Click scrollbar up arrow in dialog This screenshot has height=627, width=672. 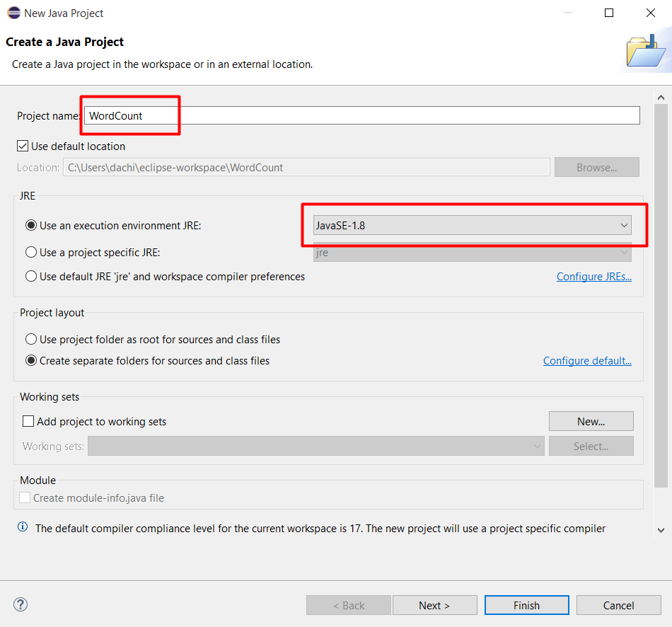coord(661,98)
